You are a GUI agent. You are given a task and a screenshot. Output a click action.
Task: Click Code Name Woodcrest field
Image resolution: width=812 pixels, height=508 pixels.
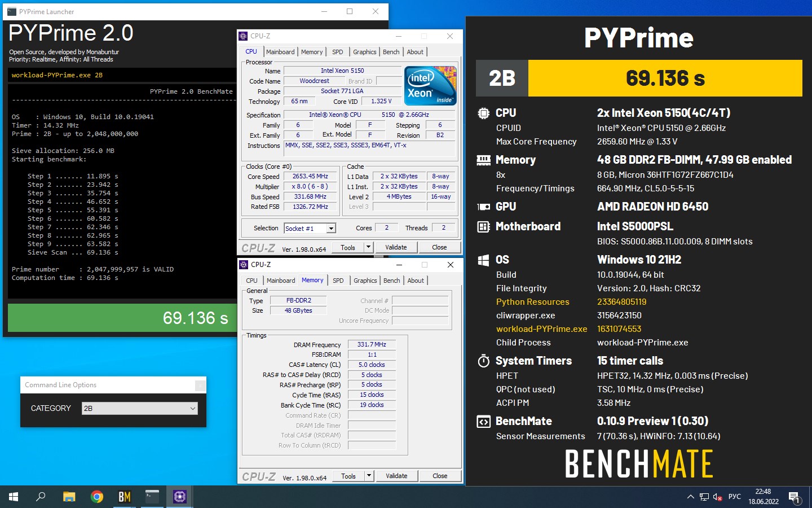314,81
